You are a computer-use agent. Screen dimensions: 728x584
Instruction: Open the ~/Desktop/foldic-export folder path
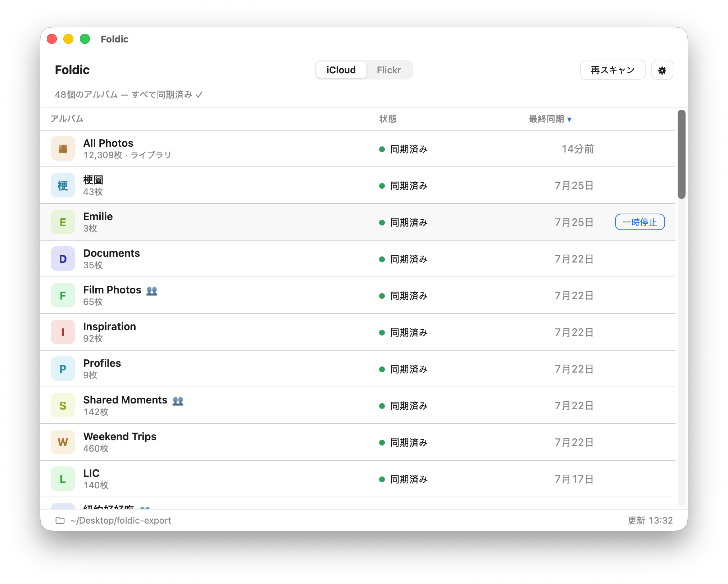(x=121, y=520)
